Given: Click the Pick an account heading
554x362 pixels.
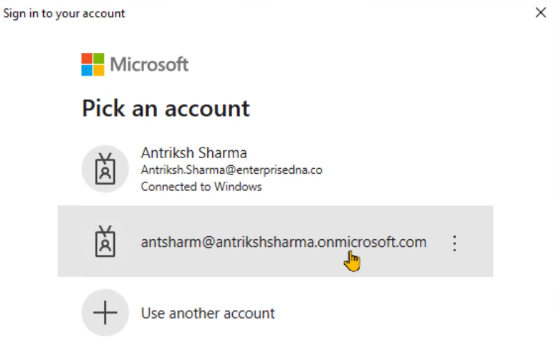Looking at the screenshot, I should [x=166, y=108].
